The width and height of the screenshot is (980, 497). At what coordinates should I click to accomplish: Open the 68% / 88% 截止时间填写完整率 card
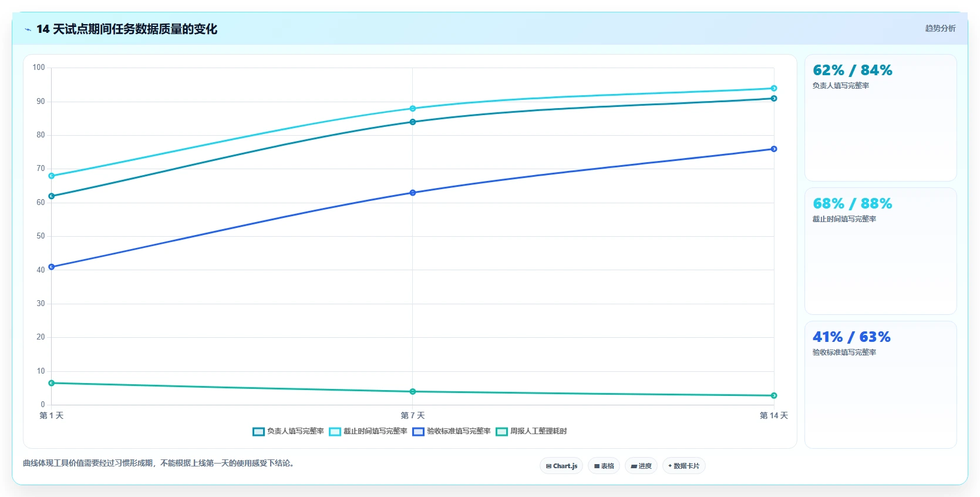(x=880, y=251)
